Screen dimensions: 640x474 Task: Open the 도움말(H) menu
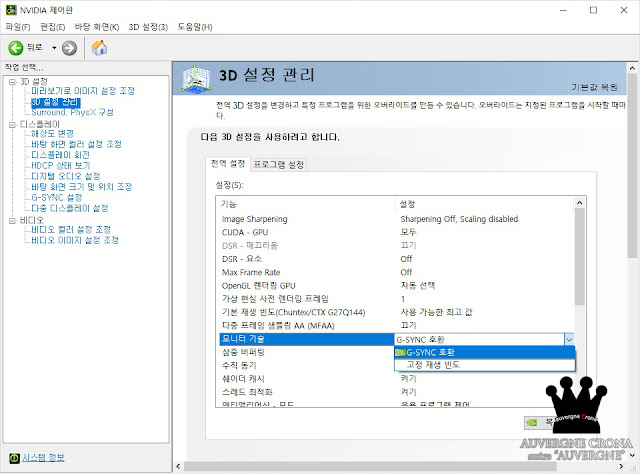(195, 27)
